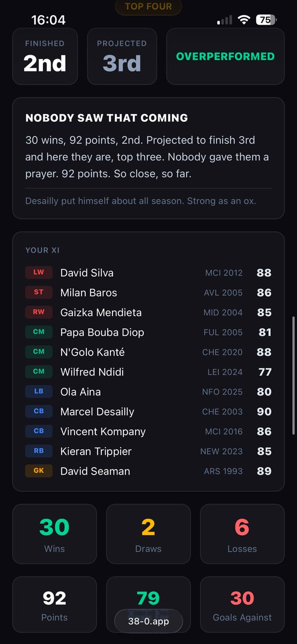Tap the TOP FOUR label at top

click(x=148, y=6)
